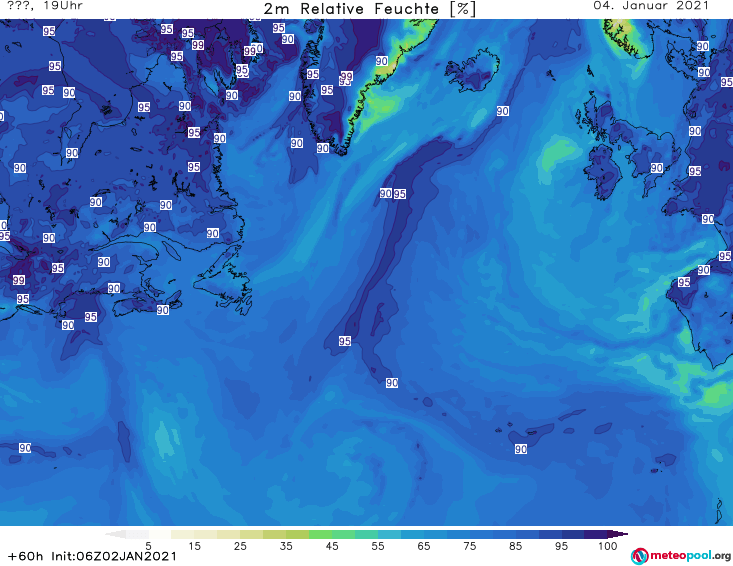Click the legend tick label '65'
Image resolution: width=733 pixels, height=566 pixels.
pyautogui.click(x=424, y=545)
